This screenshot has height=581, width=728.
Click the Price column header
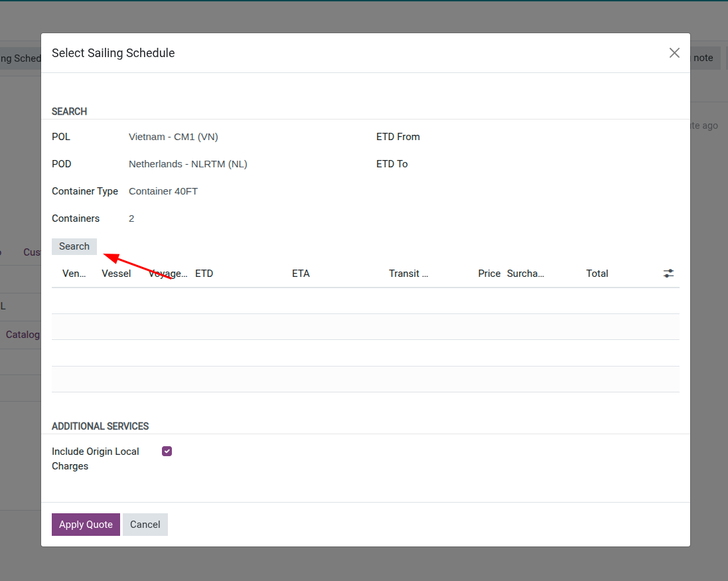(x=489, y=273)
